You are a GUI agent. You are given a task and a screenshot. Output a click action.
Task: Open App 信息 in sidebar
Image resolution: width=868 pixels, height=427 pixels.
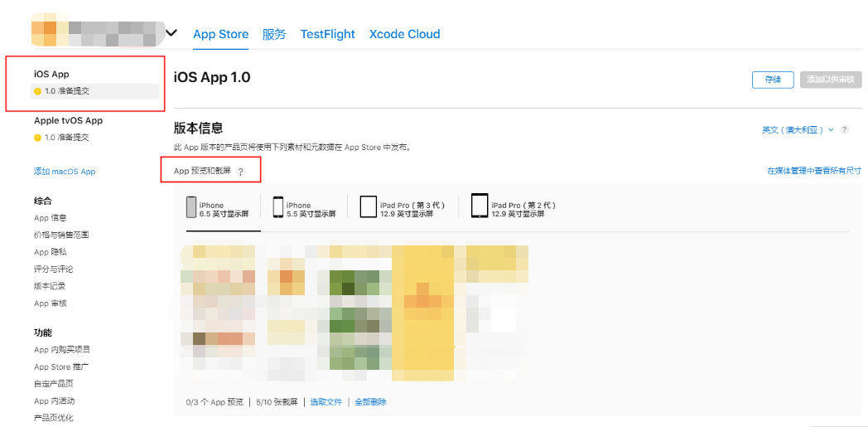point(51,218)
